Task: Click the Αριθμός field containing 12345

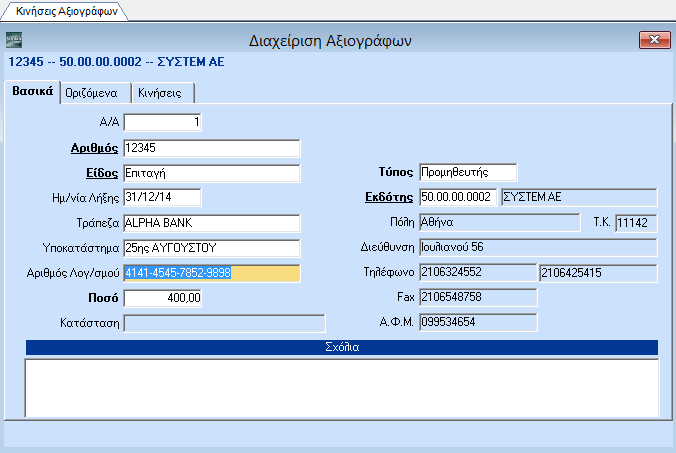Action: pos(212,148)
